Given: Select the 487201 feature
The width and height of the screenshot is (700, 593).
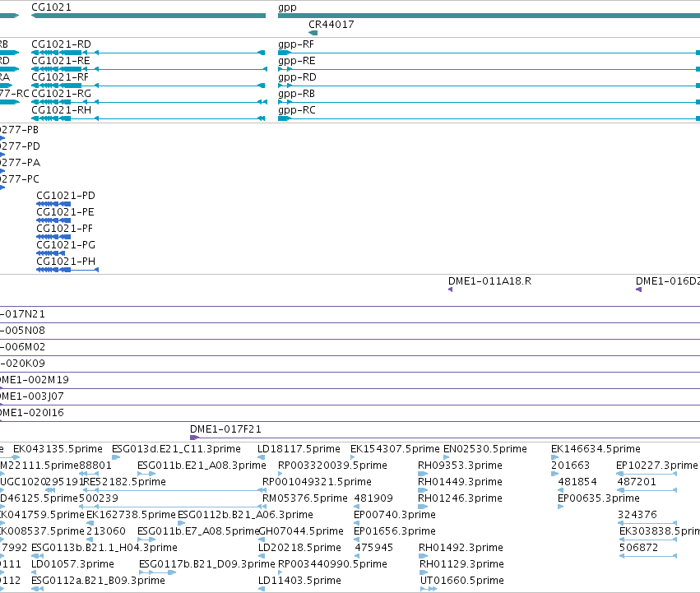Looking at the screenshot, I should click(x=637, y=482).
